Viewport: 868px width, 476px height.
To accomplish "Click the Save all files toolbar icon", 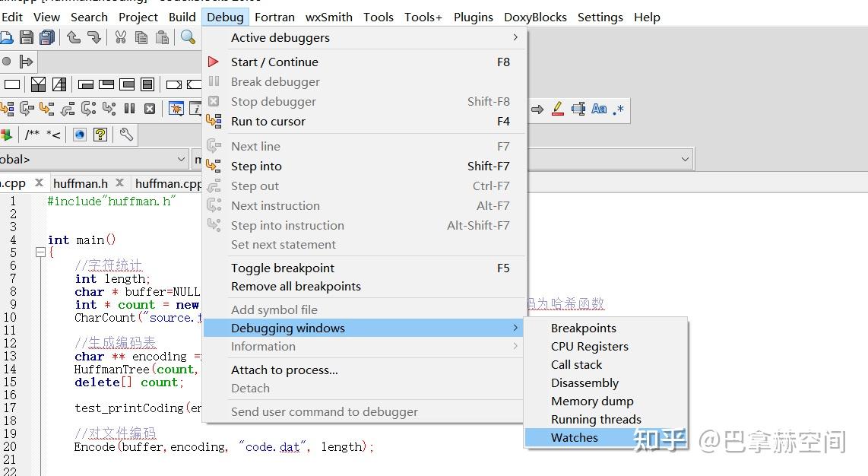I will pos(47,37).
